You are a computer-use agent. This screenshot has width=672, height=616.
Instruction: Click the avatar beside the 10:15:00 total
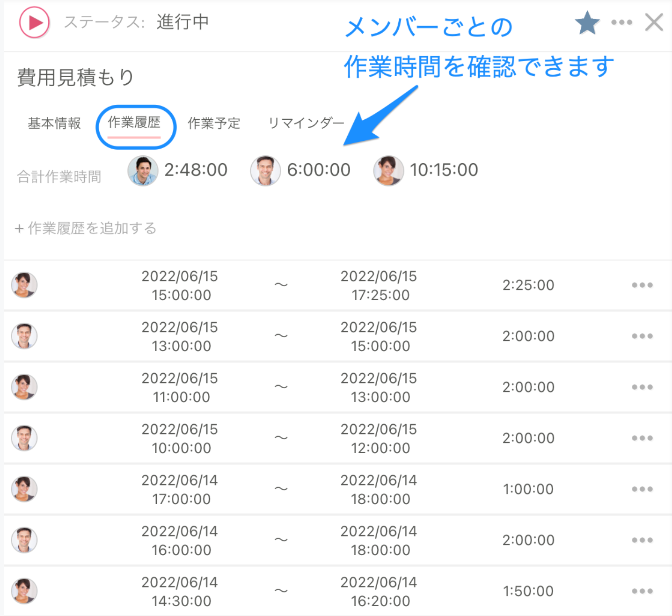click(388, 170)
